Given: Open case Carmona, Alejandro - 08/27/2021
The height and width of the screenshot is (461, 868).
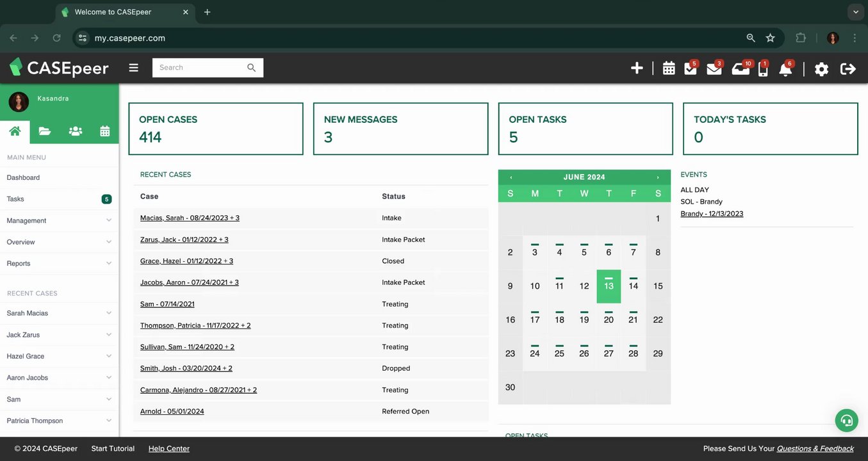Looking at the screenshot, I should (199, 390).
